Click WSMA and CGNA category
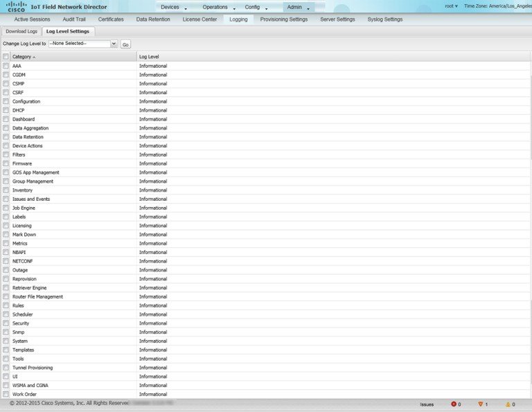This screenshot has height=412, width=532. (x=30, y=385)
